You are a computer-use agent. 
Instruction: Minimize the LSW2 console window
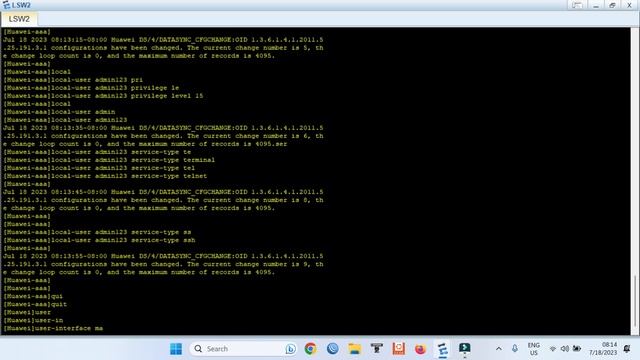[596, 5]
